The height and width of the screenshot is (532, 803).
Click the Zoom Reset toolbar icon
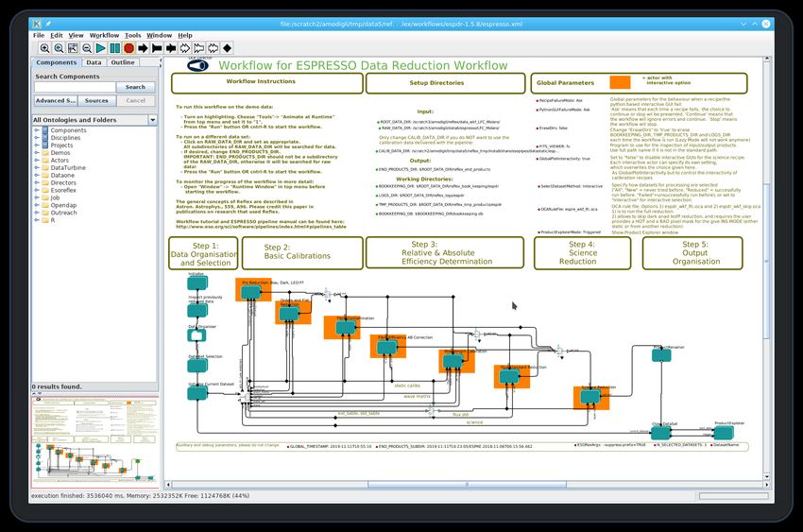click(59, 48)
